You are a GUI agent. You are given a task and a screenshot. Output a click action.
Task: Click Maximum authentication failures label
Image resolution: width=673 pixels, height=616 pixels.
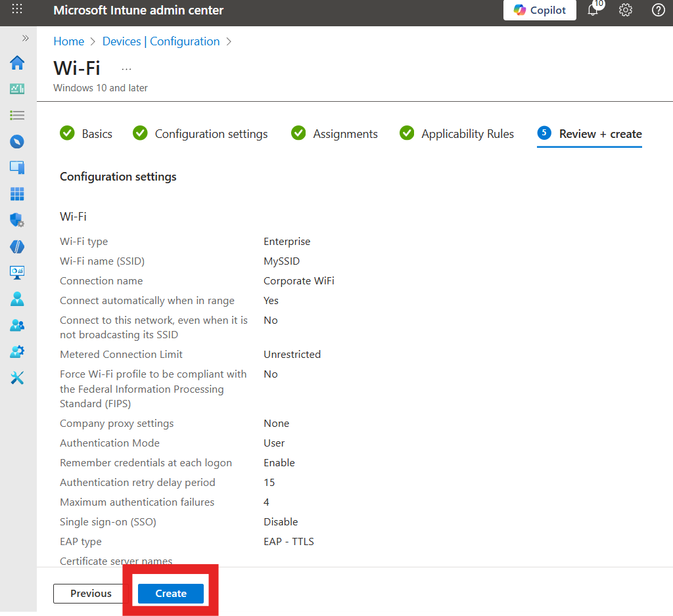coord(137,502)
